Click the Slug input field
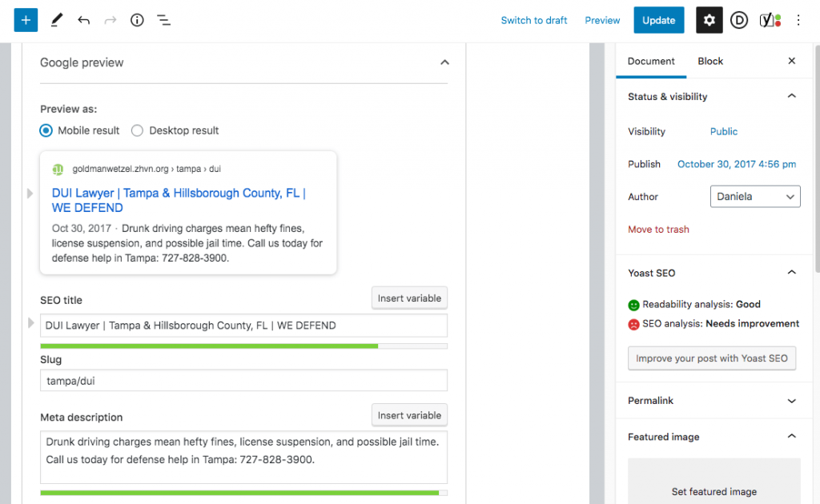The width and height of the screenshot is (820, 504). (x=243, y=381)
